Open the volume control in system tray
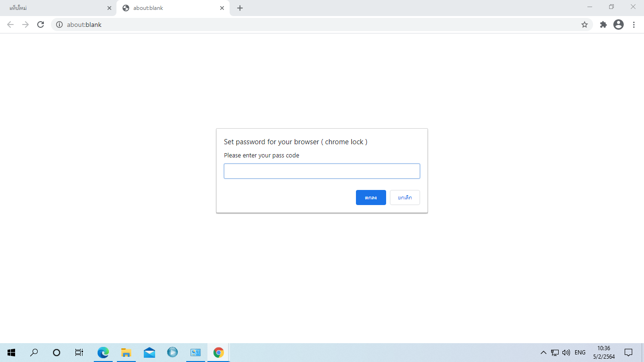Screen dimensions: 644x362 566,352
